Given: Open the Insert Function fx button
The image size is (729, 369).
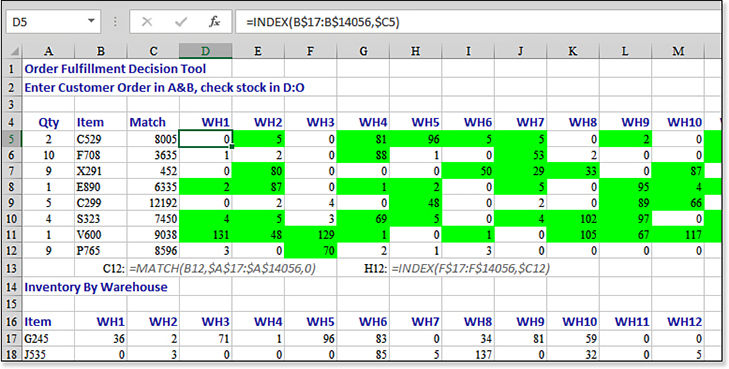Looking at the screenshot, I should tap(214, 21).
